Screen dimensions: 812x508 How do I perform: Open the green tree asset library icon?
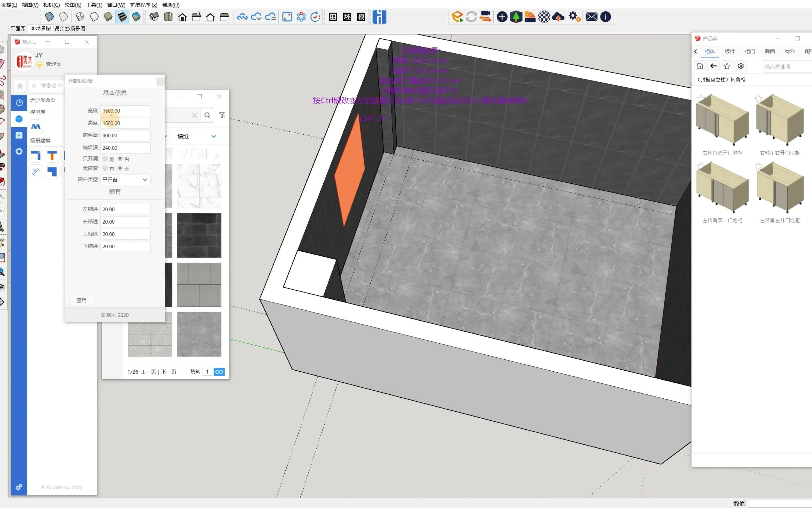tap(516, 16)
